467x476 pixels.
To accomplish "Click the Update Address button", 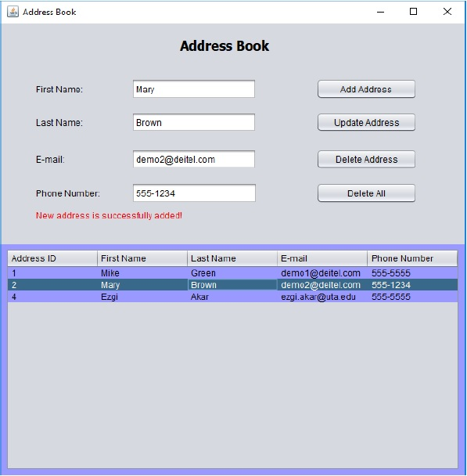I will (x=366, y=122).
